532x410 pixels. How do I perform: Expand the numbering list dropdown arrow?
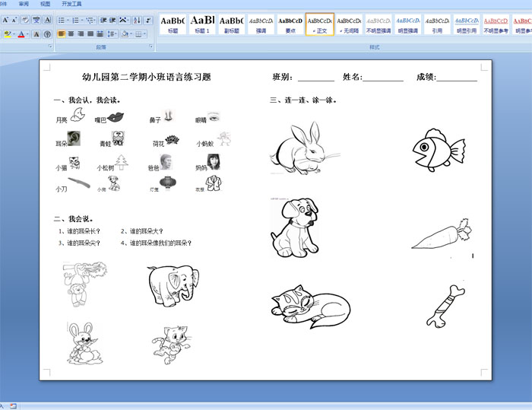point(82,21)
